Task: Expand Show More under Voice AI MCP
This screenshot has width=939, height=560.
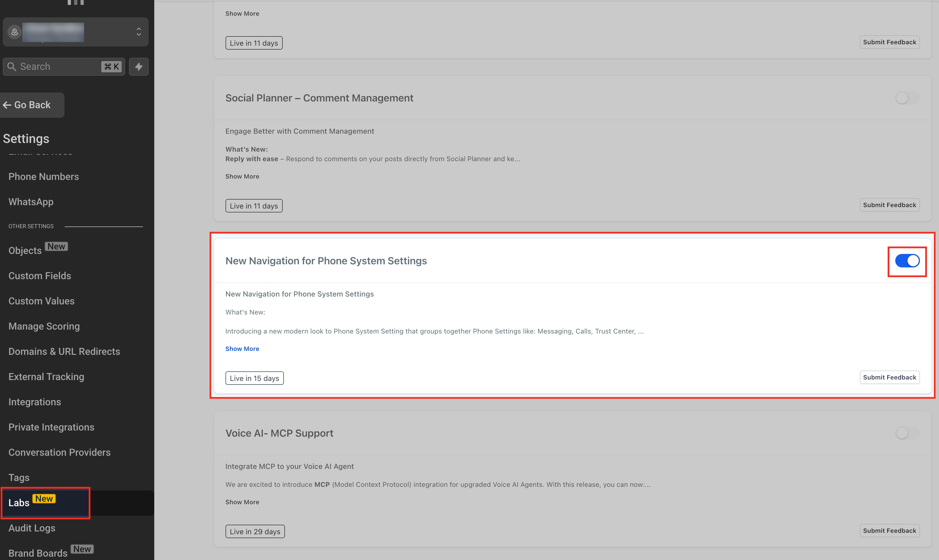Action: pos(242,502)
